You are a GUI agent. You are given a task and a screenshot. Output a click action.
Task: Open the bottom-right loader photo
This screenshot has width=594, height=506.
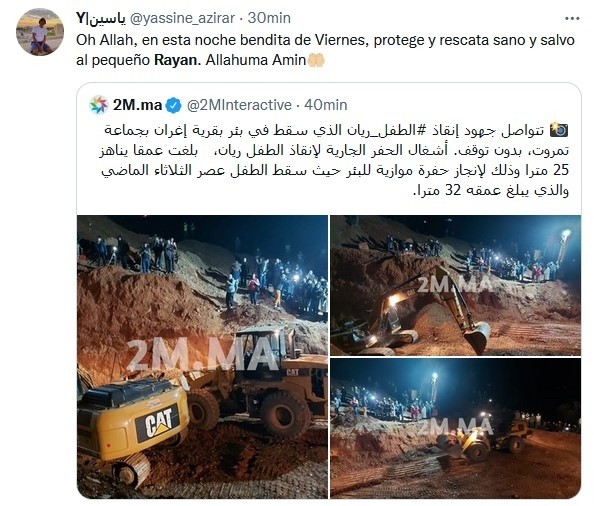pos(455,428)
